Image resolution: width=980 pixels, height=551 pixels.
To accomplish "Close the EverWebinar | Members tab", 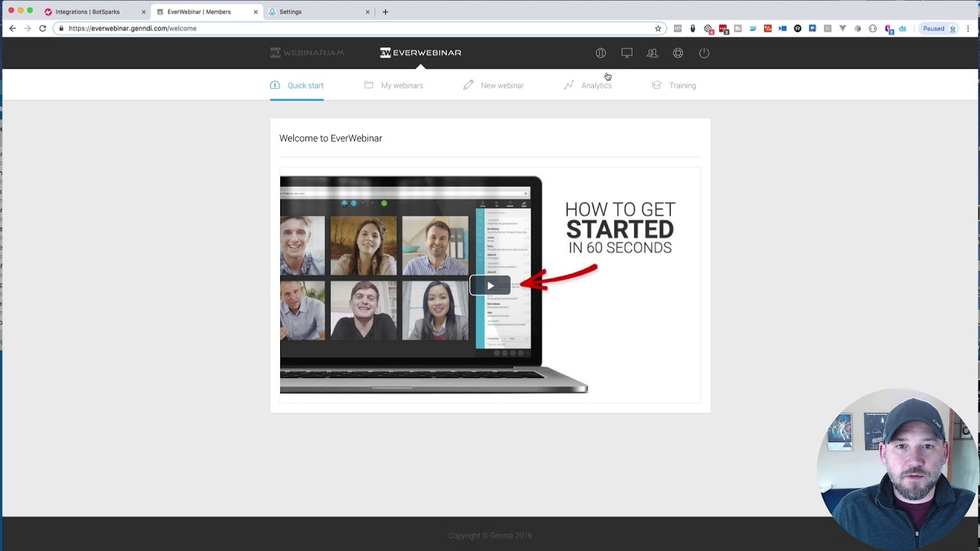I will 256,12.
